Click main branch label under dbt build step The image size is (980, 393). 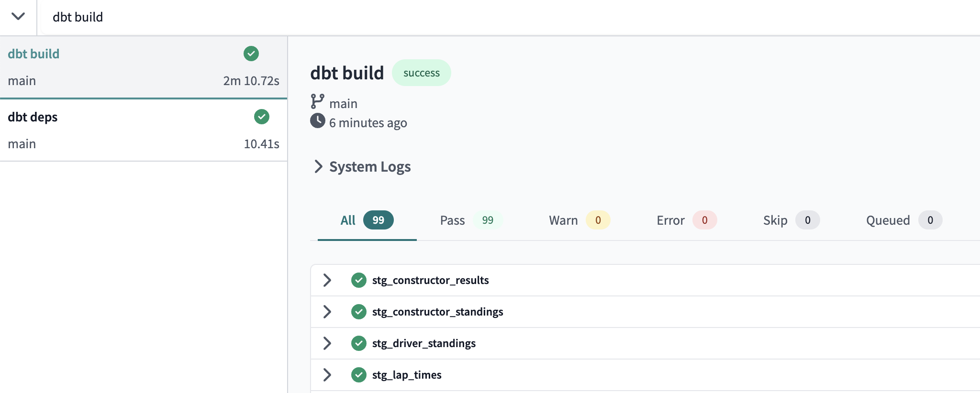[22, 81]
